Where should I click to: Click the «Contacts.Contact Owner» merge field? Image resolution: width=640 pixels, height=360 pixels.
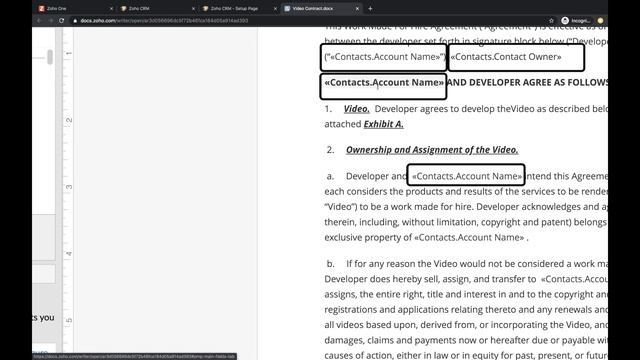tap(506, 57)
